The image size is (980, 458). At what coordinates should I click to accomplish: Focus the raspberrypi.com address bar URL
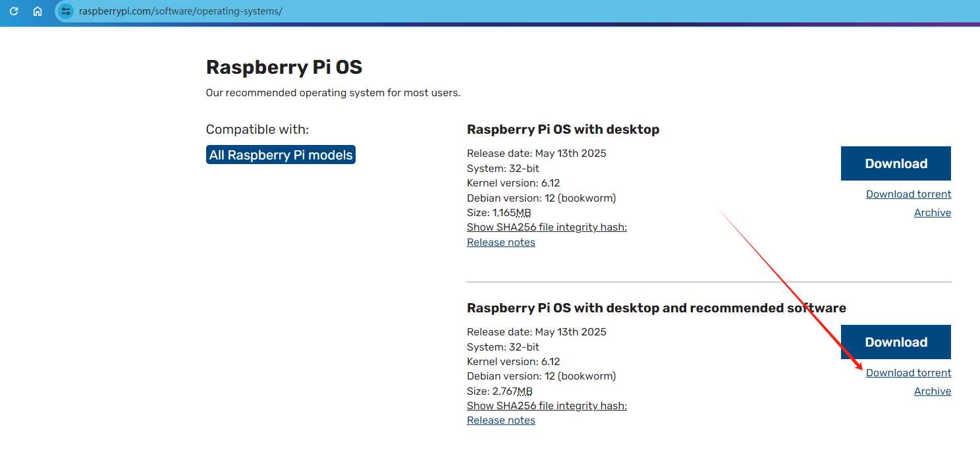180,11
